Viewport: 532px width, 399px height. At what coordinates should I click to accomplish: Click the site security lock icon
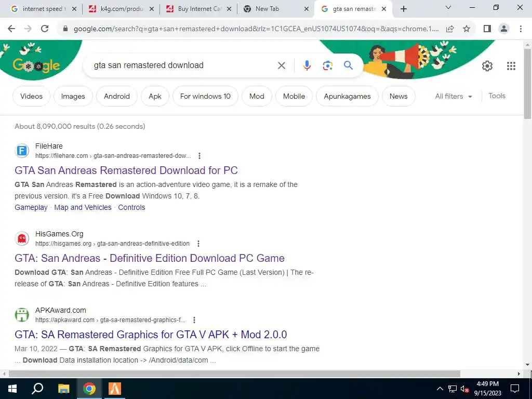65,29
